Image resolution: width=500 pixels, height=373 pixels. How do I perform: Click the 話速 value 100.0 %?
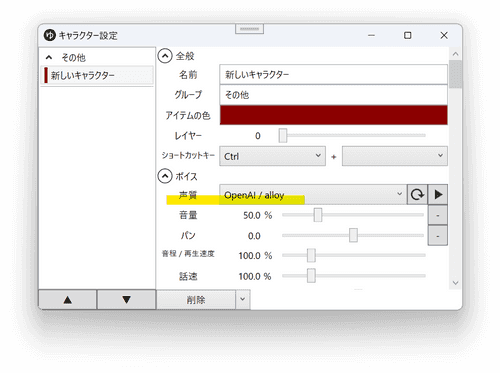click(255, 276)
